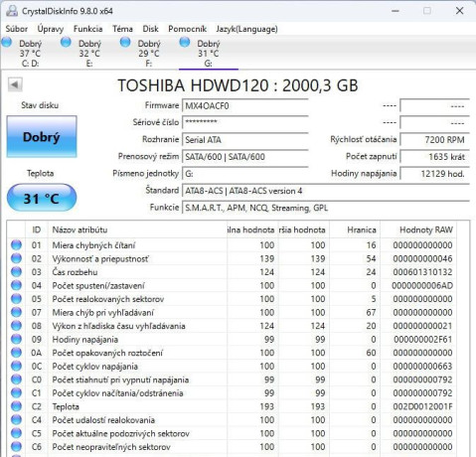The height and width of the screenshot is (457, 476).
Task: Click the status orb of the C: D: disk
Action: click(7, 42)
